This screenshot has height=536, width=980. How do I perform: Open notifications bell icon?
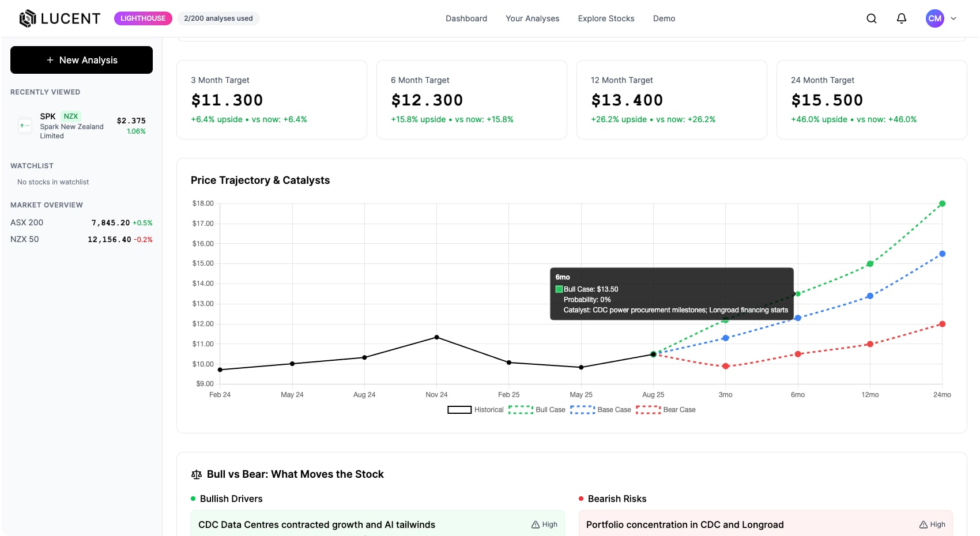click(901, 18)
